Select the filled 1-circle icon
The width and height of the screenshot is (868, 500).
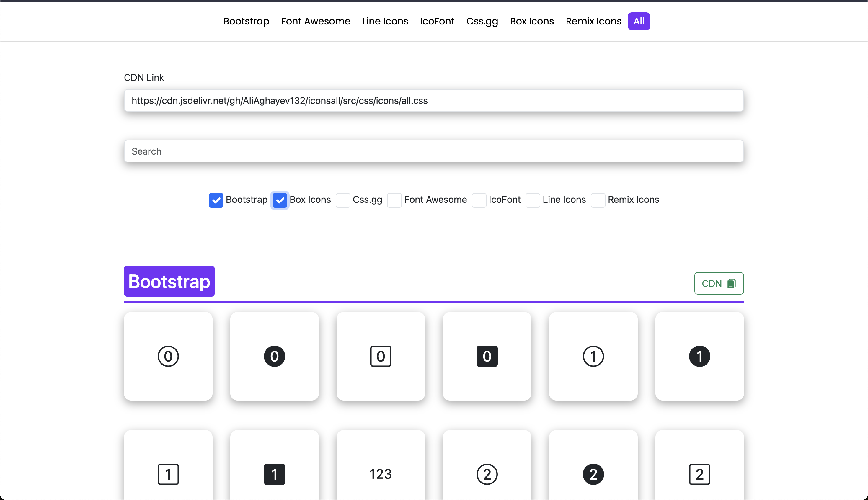[699, 356]
